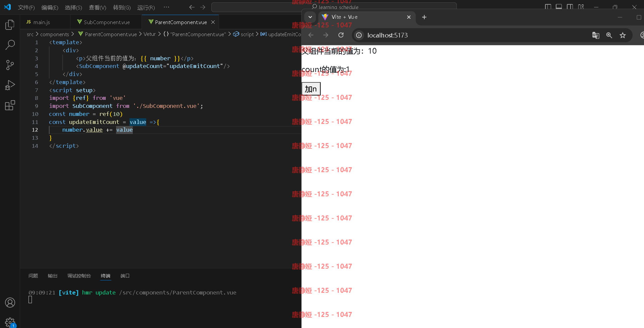Screen dimensions: 644x328
Task: Open the 输出 panel tab
Action: pyautogui.click(x=53, y=276)
